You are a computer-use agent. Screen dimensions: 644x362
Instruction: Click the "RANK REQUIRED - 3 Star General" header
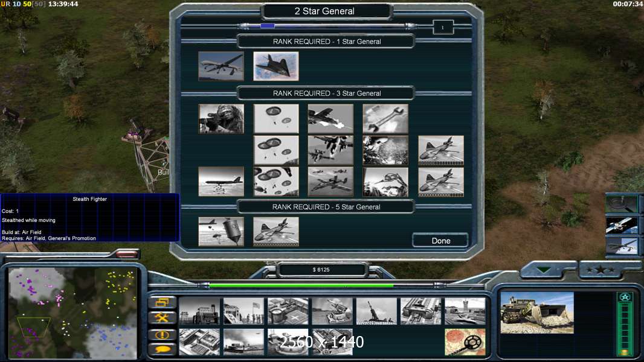click(327, 93)
